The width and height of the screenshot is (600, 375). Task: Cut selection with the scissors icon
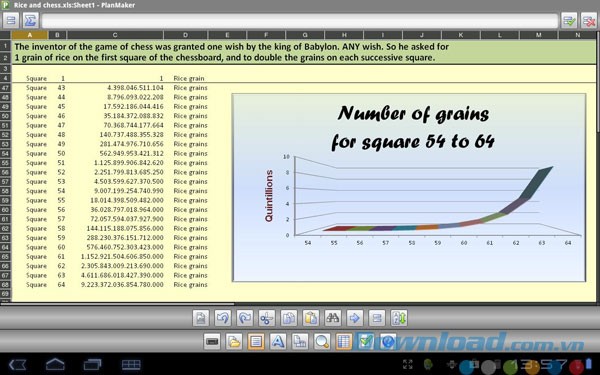click(267, 318)
